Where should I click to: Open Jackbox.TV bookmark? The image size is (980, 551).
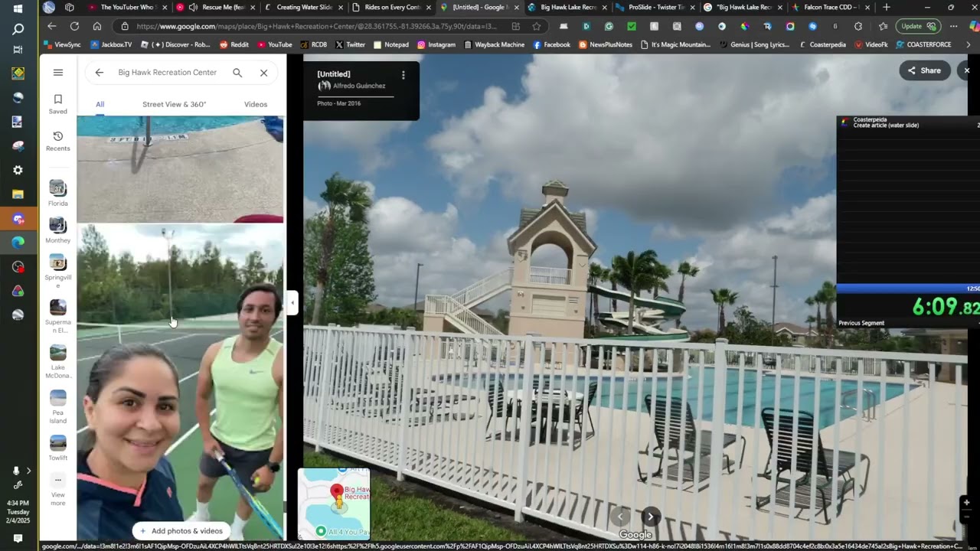(110, 45)
